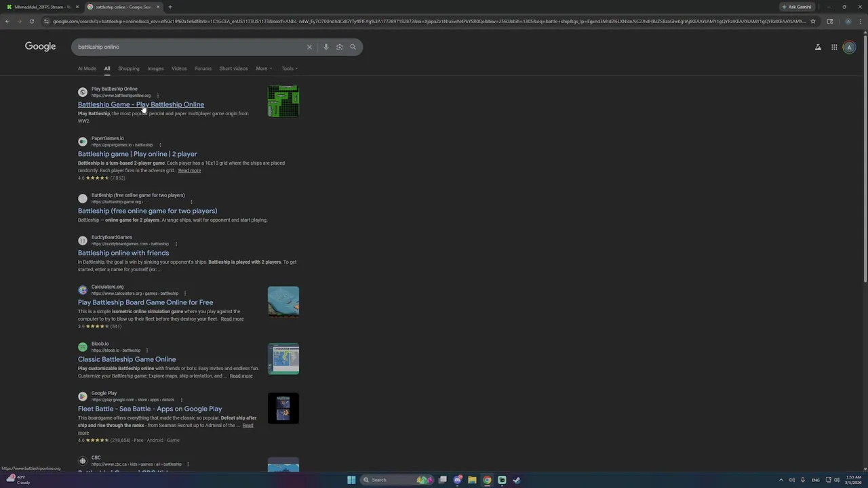
Task: Open the green grid Battleship Online thumbnail
Action: click(x=283, y=101)
